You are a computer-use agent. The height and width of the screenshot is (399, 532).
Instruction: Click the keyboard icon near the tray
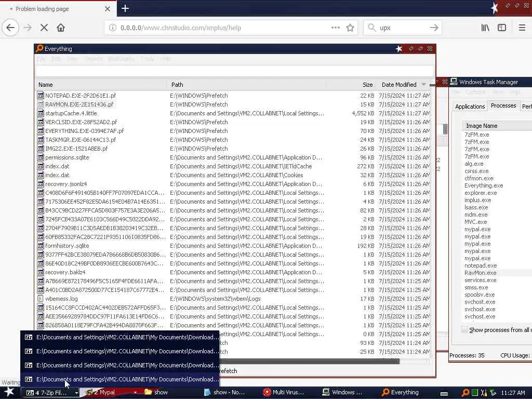point(444,393)
